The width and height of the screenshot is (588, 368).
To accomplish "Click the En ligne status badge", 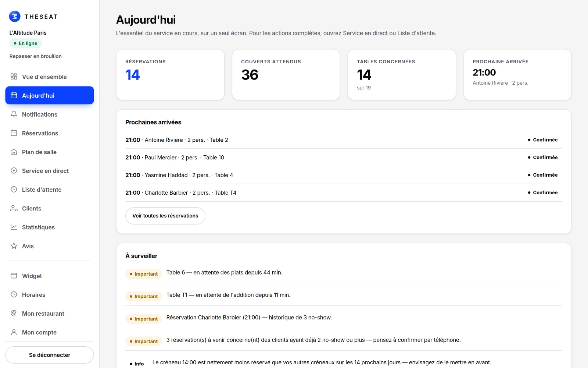I will [25, 43].
